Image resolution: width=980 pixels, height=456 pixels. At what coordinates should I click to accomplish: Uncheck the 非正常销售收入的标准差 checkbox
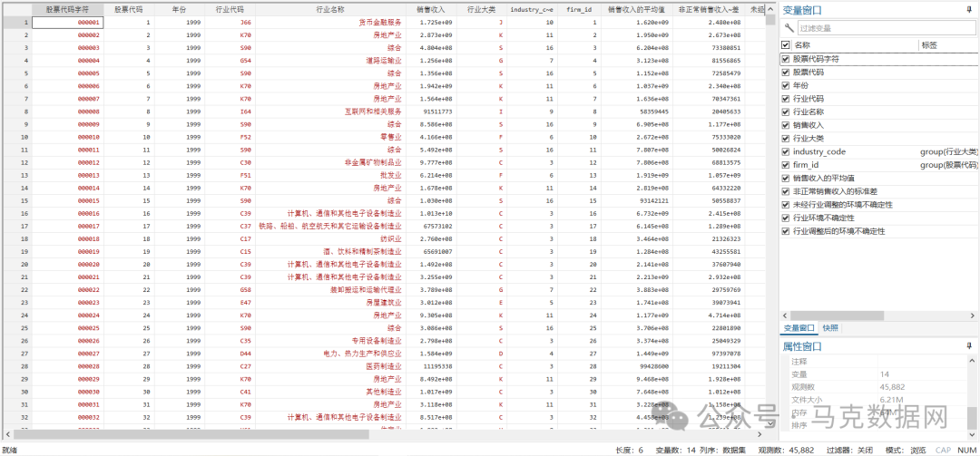click(x=786, y=191)
